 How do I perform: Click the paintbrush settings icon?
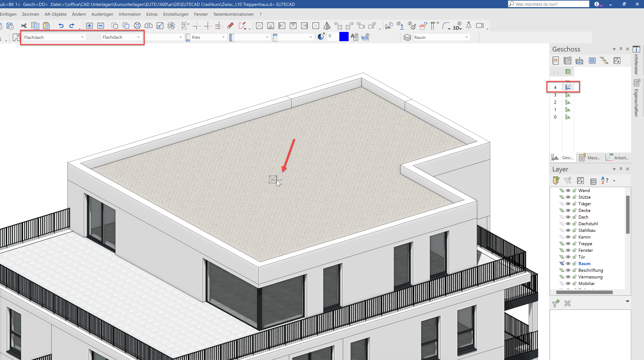click(x=412, y=26)
